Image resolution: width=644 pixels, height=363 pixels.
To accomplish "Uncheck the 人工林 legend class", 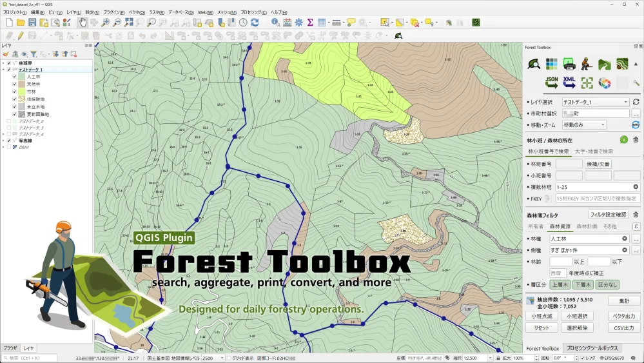I will 14,77.
